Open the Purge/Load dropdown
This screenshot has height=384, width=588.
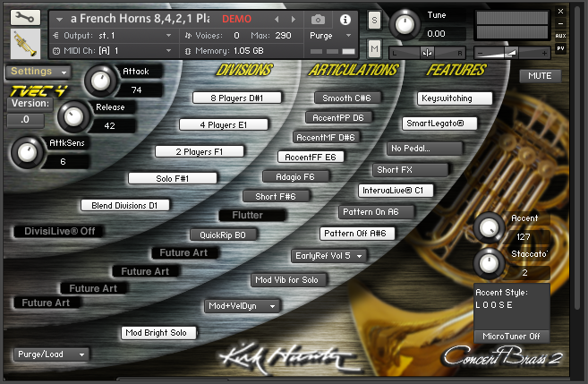[x=51, y=354]
